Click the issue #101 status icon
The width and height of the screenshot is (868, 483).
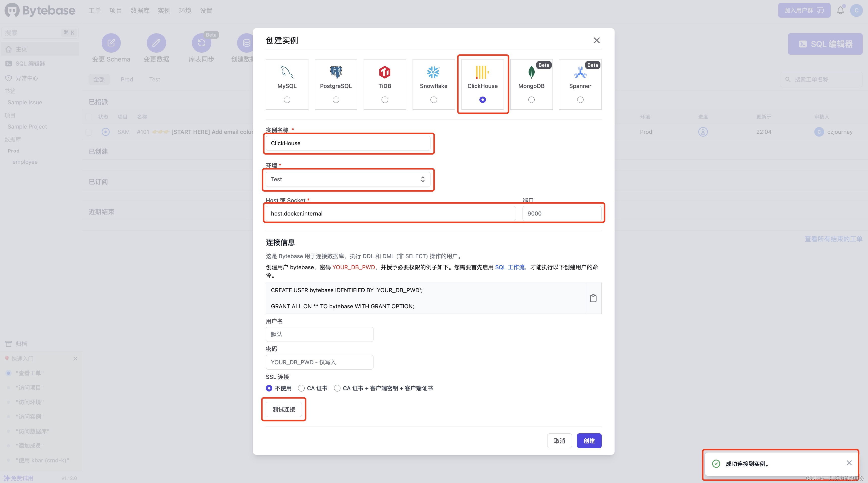click(105, 132)
